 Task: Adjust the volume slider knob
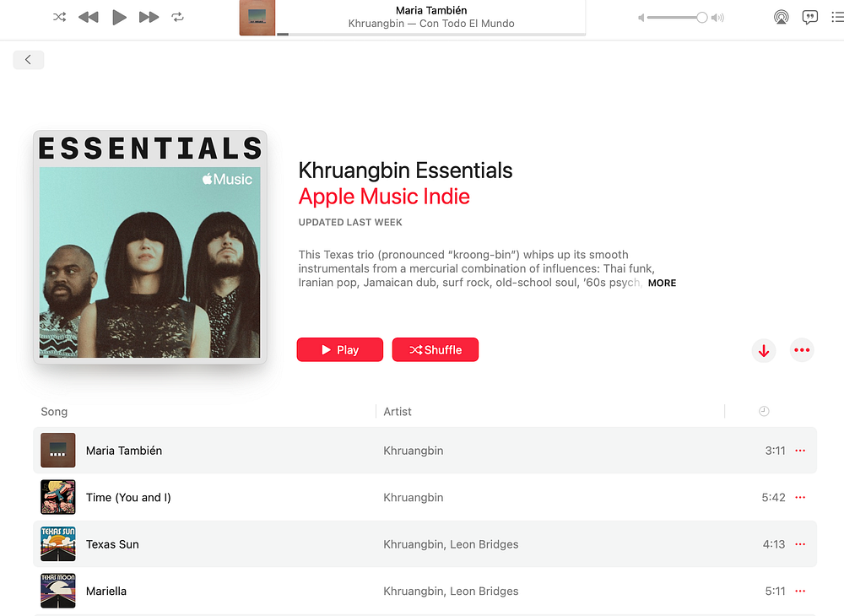[x=701, y=18]
